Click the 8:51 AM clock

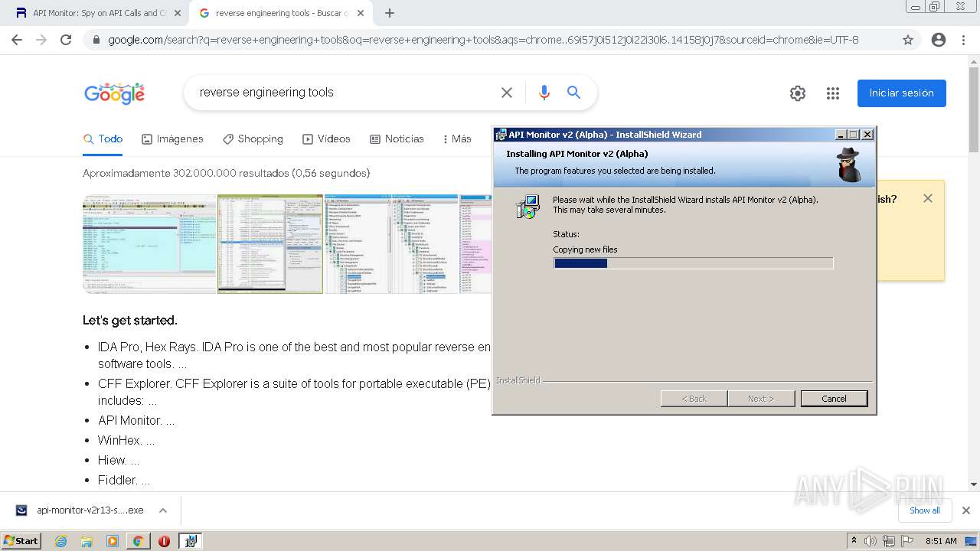(941, 541)
